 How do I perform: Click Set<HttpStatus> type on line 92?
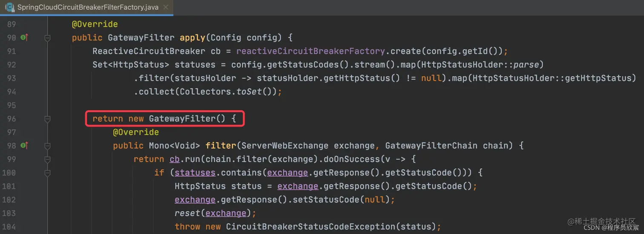click(131, 65)
